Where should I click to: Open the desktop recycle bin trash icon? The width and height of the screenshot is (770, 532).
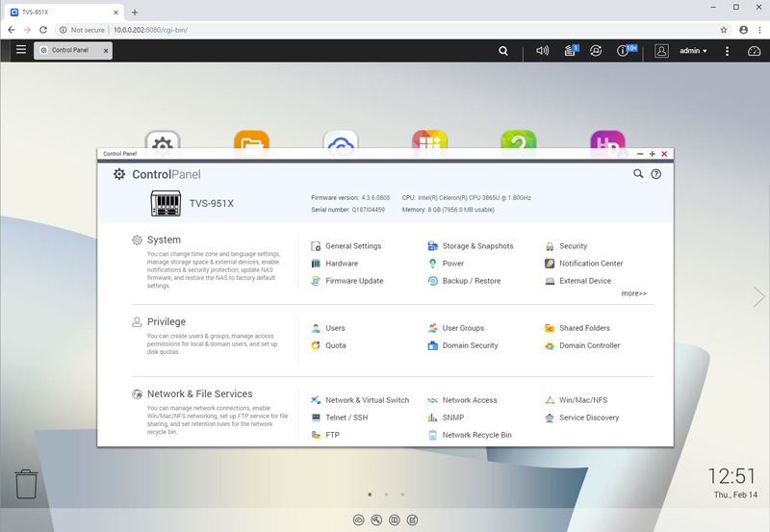26,484
